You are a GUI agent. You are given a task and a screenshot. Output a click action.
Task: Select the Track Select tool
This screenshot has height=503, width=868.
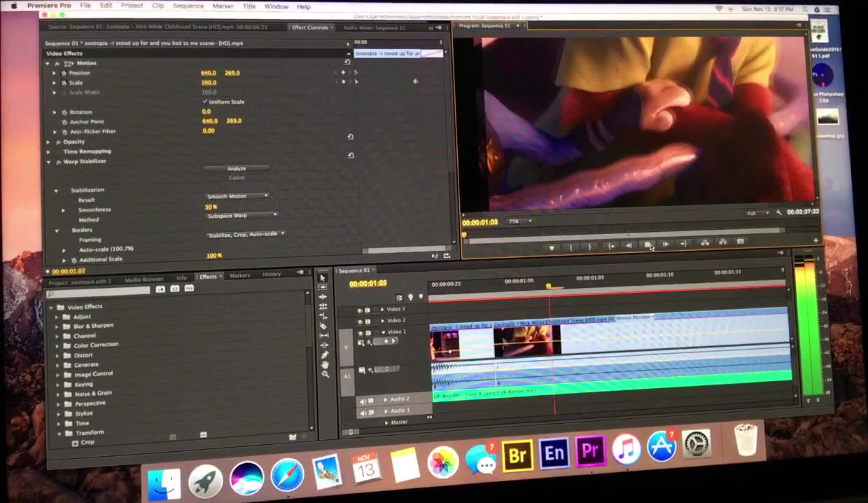pos(323,287)
